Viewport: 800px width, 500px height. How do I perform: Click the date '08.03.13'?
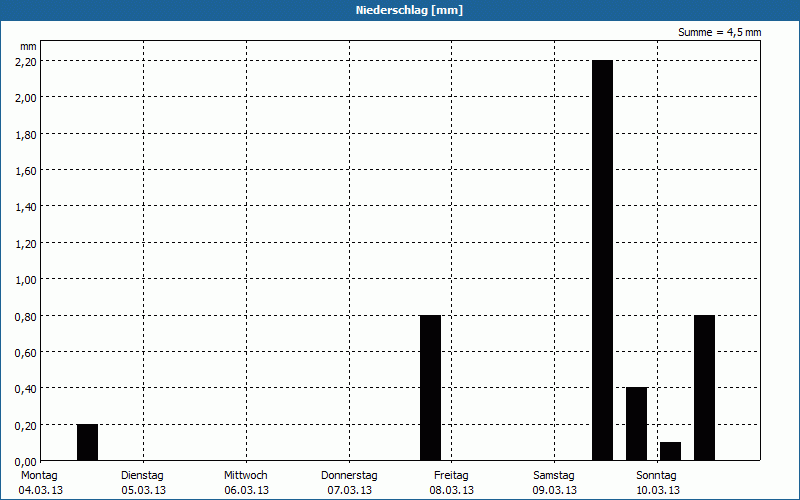pyautogui.click(x=452, y=491)
